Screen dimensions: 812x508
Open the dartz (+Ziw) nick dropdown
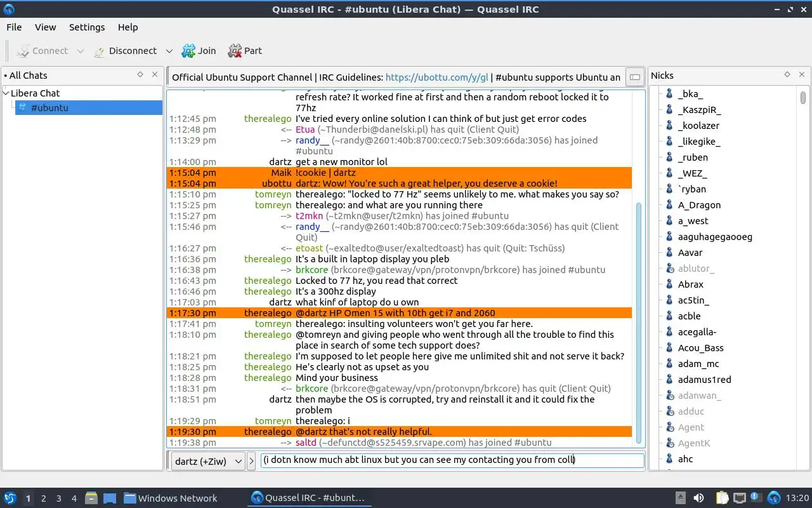(208, 461)
